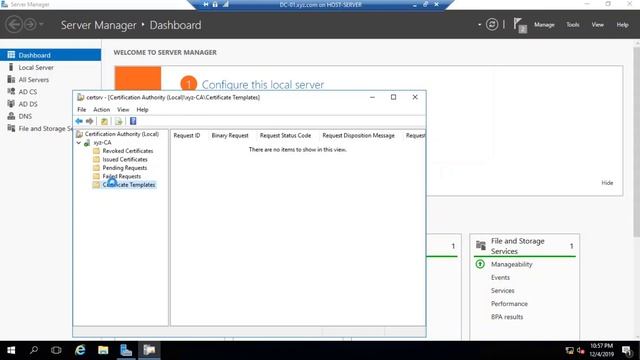Viewport: 640px width, 360px height.
Task: Launch Internet Explorer from taskbar
Action: click(x=80, y=350)
